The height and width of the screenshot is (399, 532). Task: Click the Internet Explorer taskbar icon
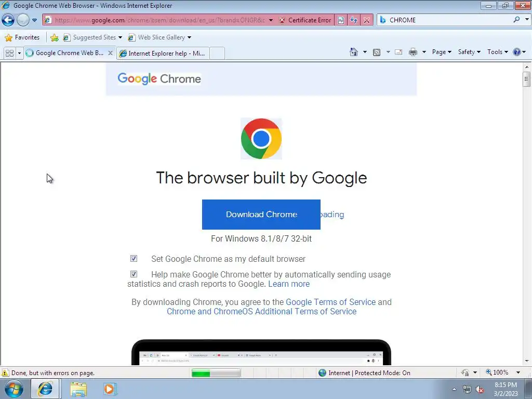45,389
